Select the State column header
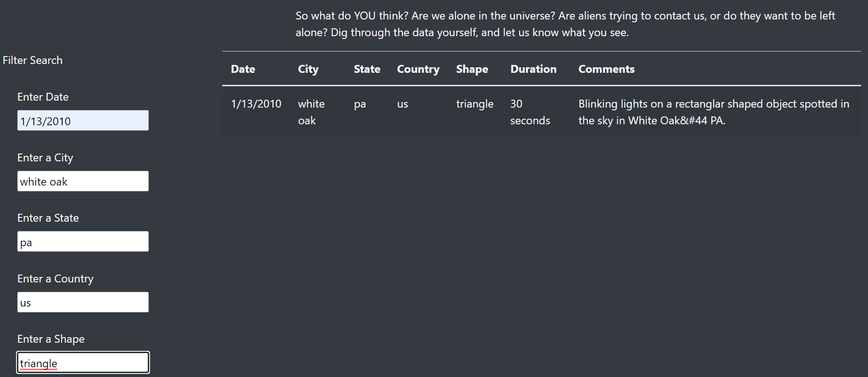868x377 pixels. tap(367, 69)
